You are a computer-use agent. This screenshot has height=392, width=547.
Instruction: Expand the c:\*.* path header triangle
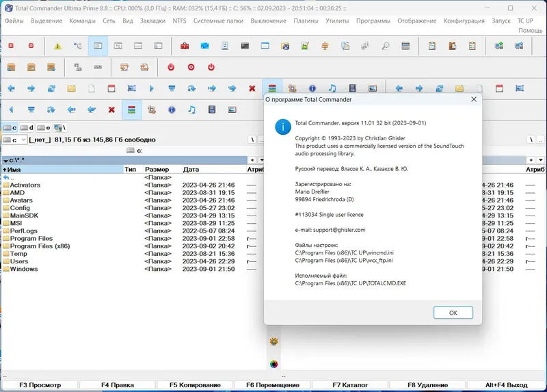pos(5,161)
